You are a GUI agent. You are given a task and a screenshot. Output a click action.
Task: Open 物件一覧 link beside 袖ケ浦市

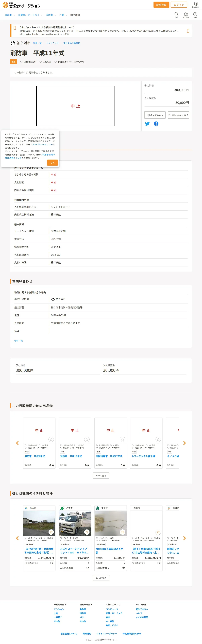pos(37,43)
